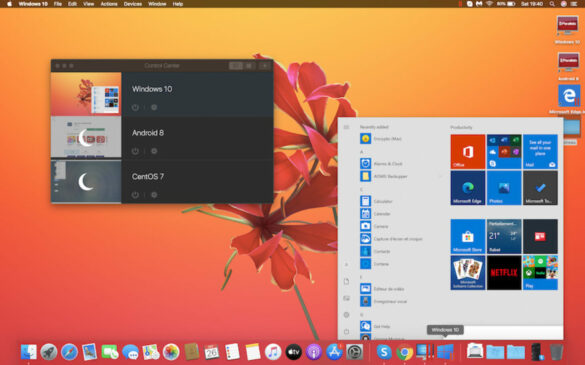
Task: Open Music app in the Dock
Action: (x=273, y=352)
